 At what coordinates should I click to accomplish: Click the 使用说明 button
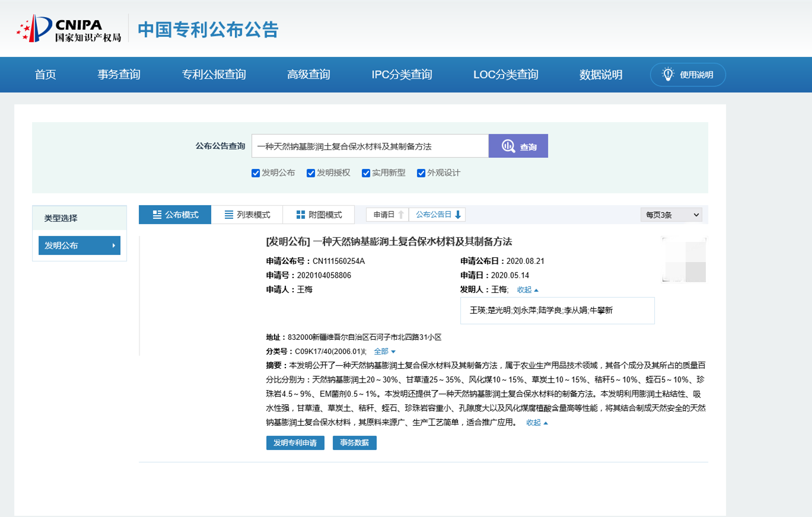688,75
